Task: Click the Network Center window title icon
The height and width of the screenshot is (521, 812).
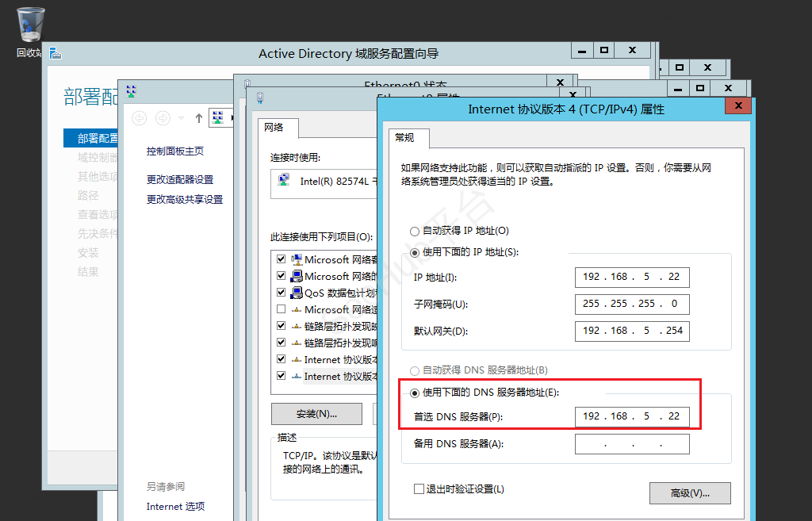Action: [131, 91]
